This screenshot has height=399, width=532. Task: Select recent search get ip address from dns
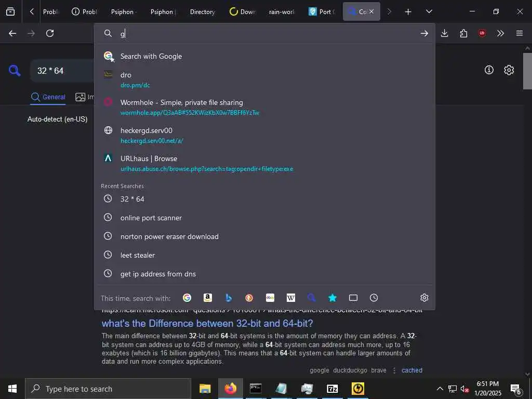click(264, 274)
